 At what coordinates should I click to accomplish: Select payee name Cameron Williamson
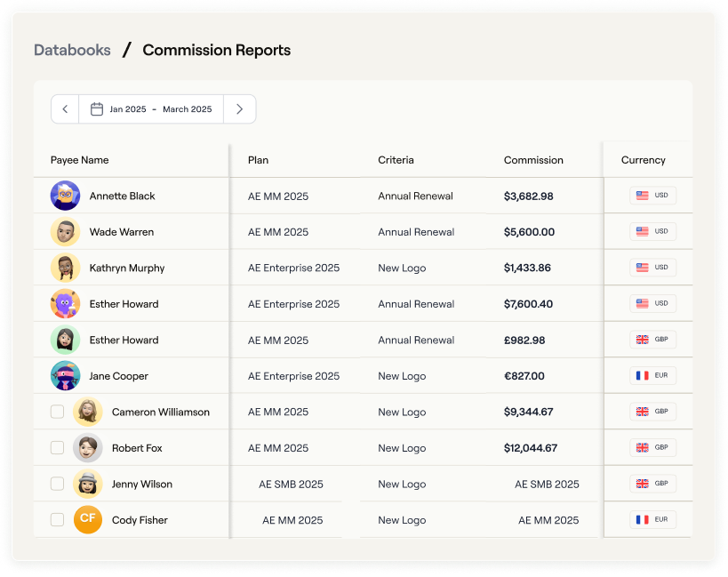click(161, 413)
